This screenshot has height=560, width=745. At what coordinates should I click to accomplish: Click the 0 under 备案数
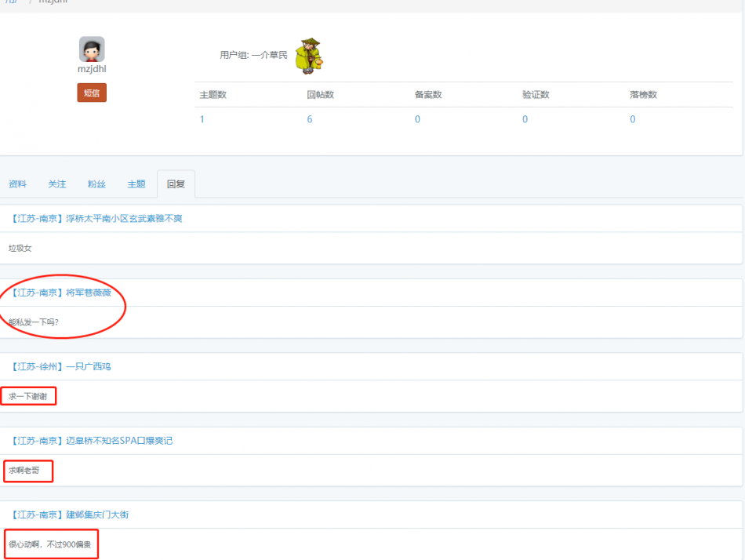pyautogui.click(x=417, y=119)
